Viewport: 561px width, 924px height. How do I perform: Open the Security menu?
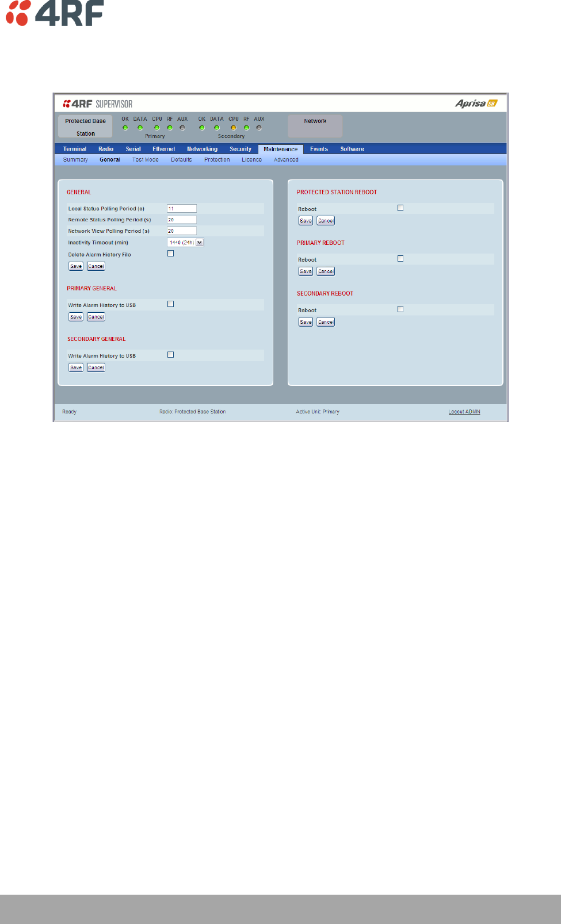(x=241, y=149)
